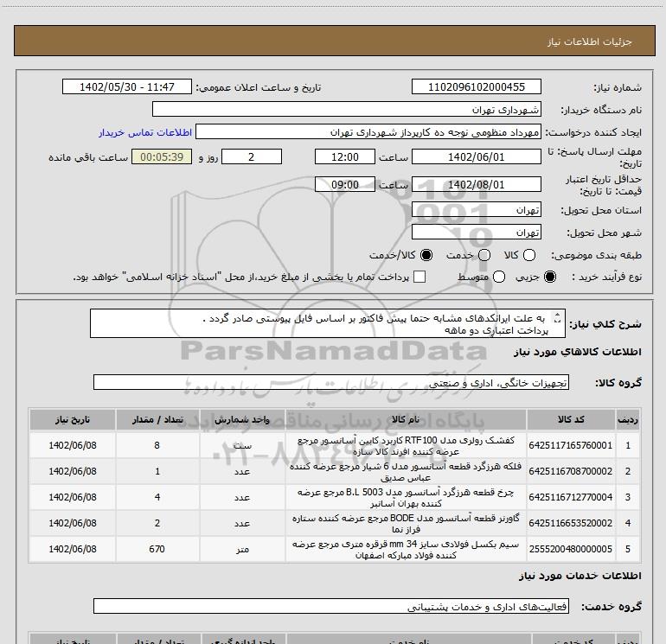Click the B.L 5003 idler wheel item name
This screenshot has height=644, width=666.
pyautogui.click(x=406, y=498)
